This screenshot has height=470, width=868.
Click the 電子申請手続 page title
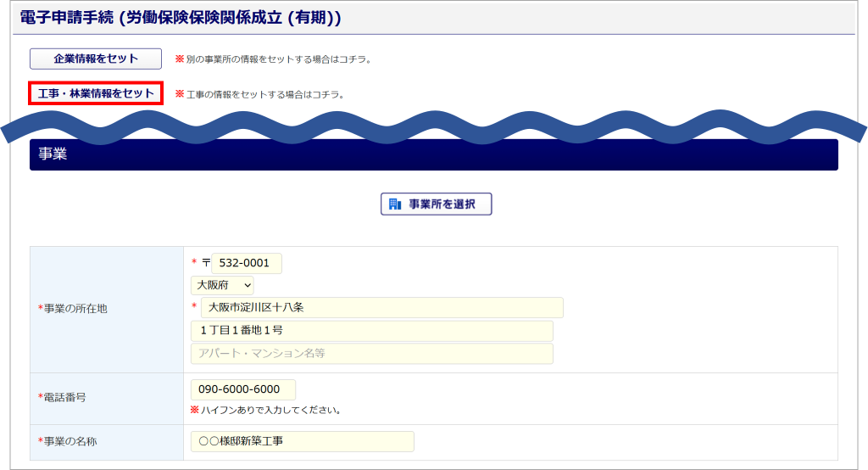[181, 18]
